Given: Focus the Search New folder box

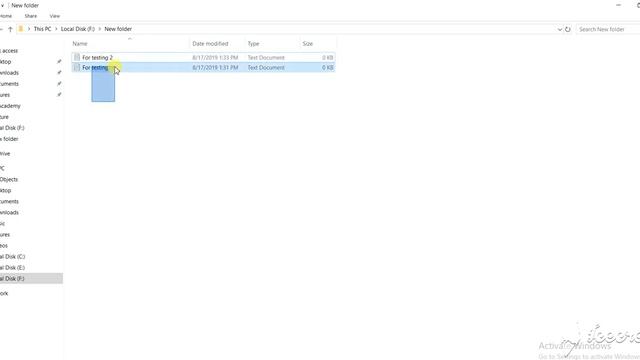Looking at the screenshot, I should coord(608,29).
